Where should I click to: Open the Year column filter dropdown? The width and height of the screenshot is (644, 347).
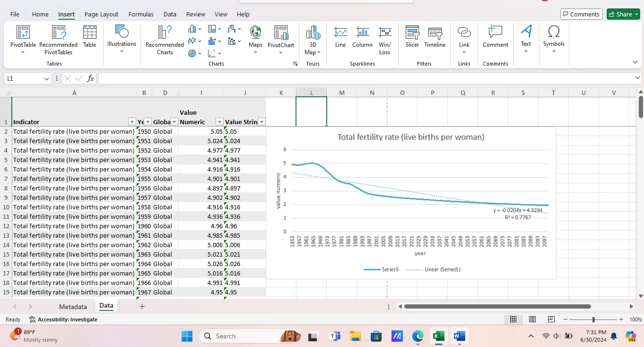coord(148,122)
